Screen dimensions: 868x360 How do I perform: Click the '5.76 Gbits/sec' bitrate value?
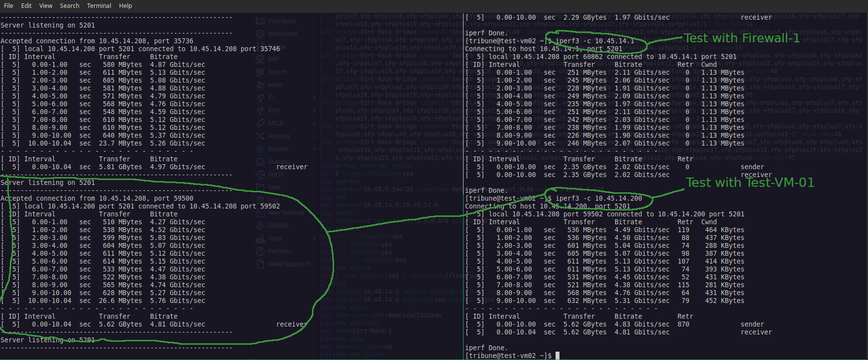(x=178, y=300)
